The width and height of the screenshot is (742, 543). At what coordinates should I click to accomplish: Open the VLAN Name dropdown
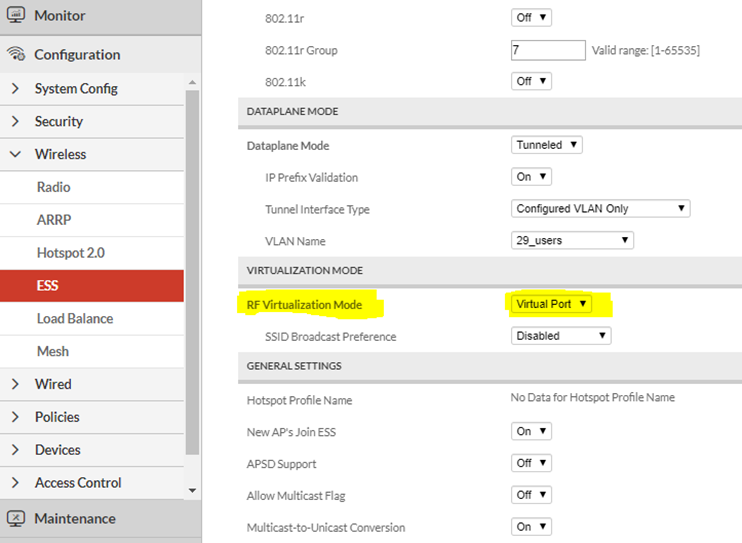571,240
